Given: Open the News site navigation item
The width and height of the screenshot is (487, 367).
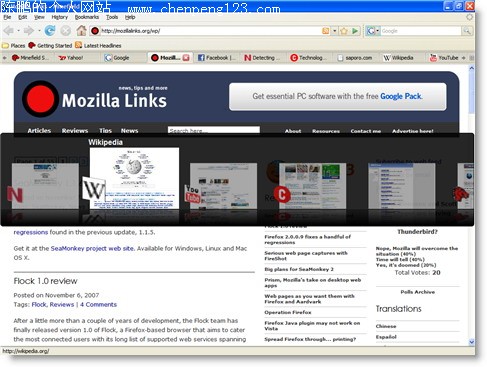Looking at the screenshot, I should point(129,130).
